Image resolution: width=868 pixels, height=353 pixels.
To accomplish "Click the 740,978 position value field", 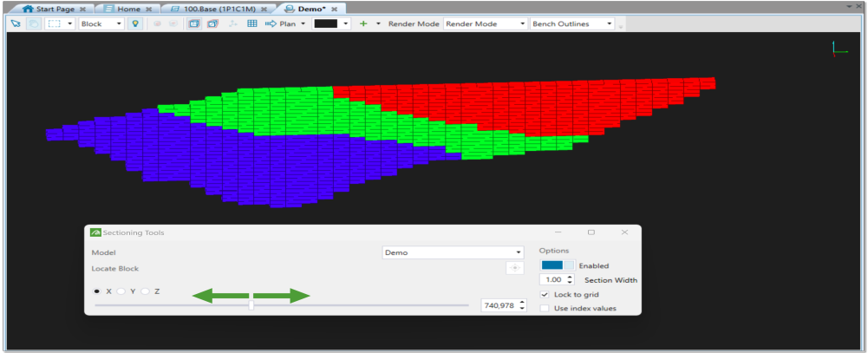I will (x=500, y=305).
